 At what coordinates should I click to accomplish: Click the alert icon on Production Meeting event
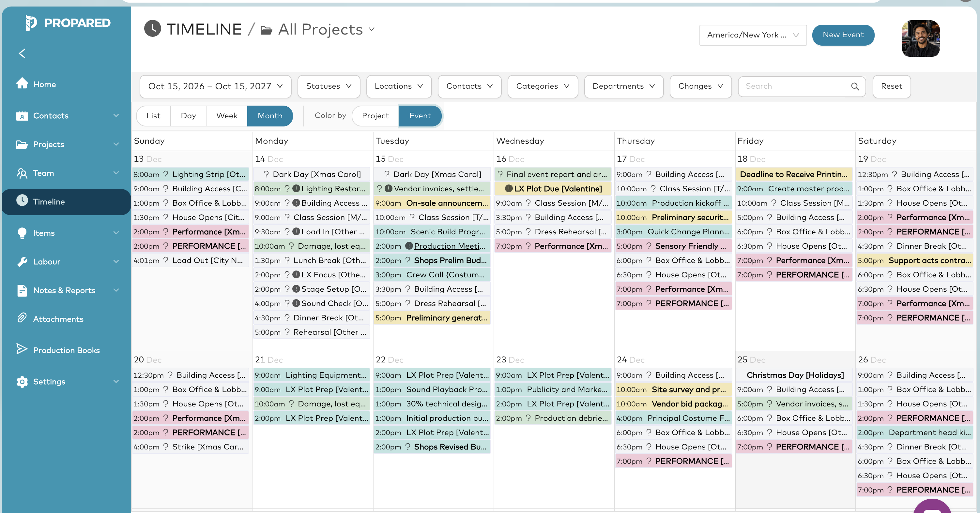coord(409,246)
